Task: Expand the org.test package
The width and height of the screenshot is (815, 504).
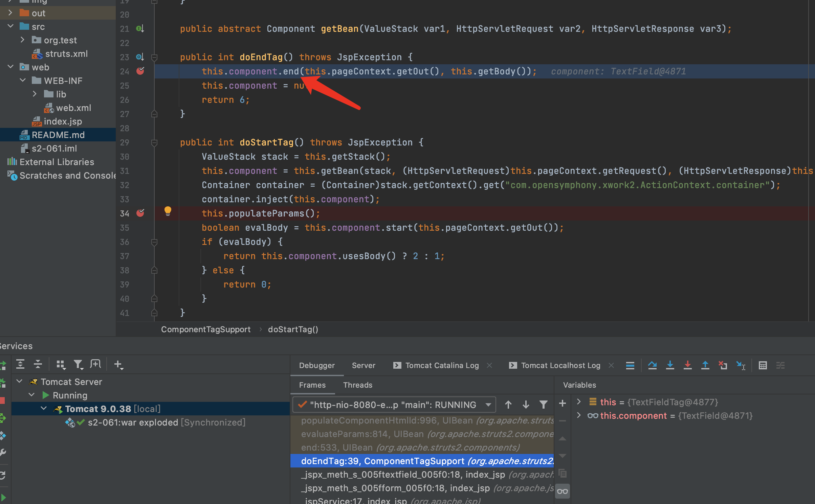Action: (x=22, y=40)
